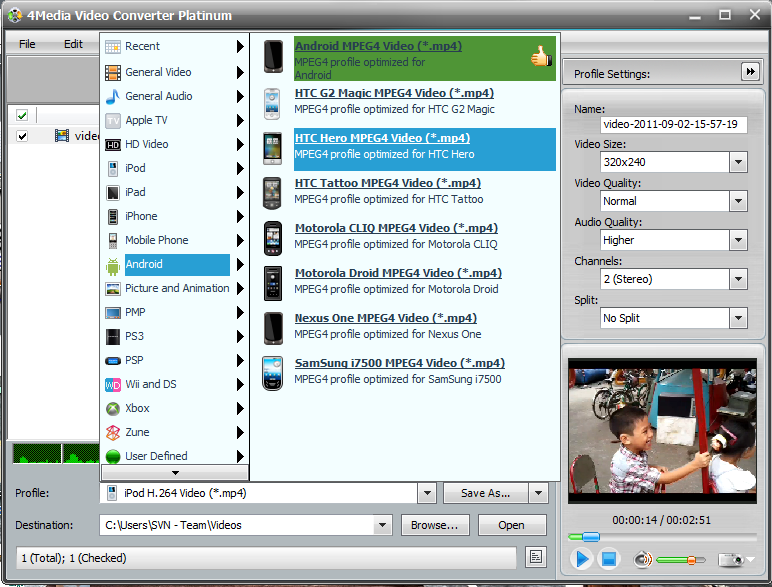Click the PS3 console icon

click(x=113, y=337)
